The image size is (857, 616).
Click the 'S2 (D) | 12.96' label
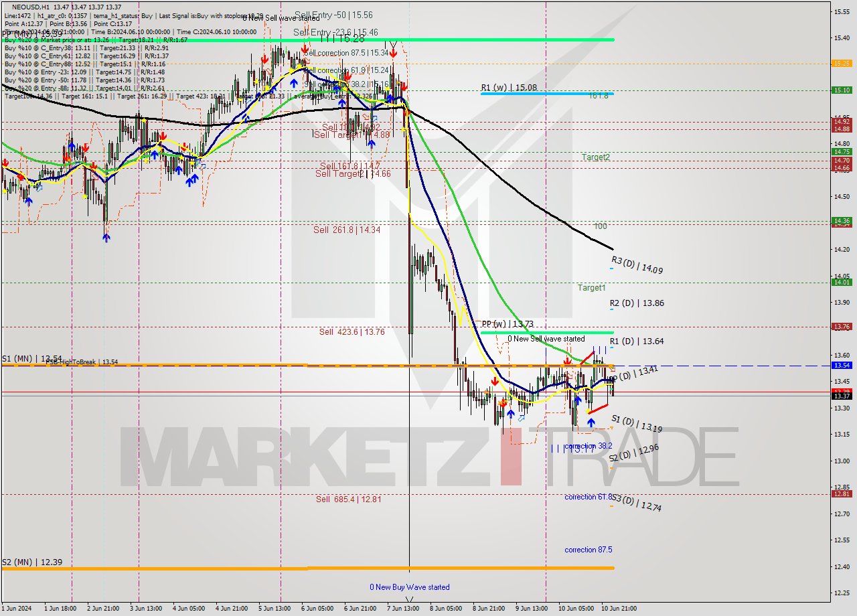click(634, 453)
